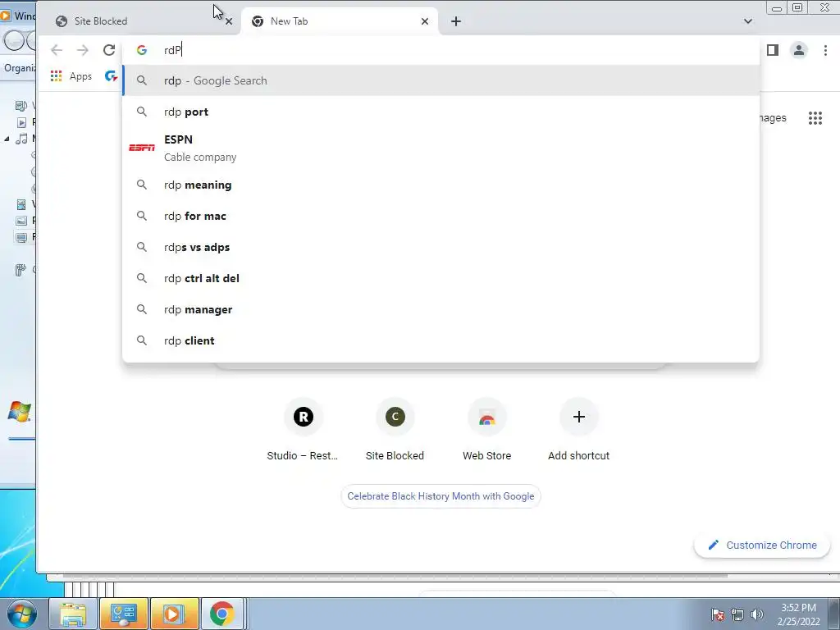The height and width of the screenshot is (630, 840).
Task: Open Windows Explorer from the taskbar
Action: tap(73, 614)
